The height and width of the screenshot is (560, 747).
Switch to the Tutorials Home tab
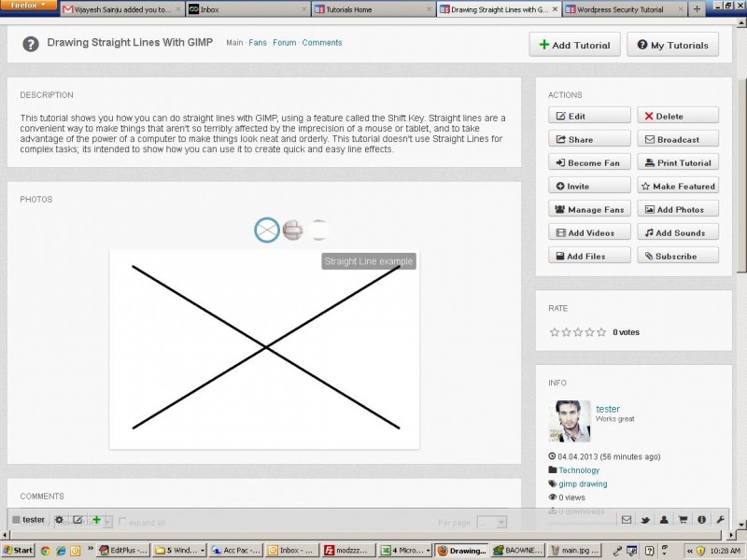[373, 9]
